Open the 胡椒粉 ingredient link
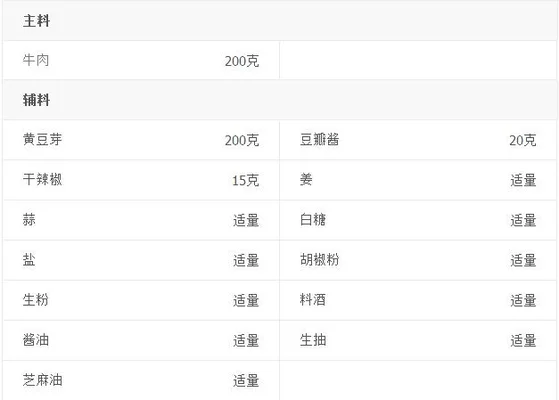The image size is (559, 400). tap(319, 260)
